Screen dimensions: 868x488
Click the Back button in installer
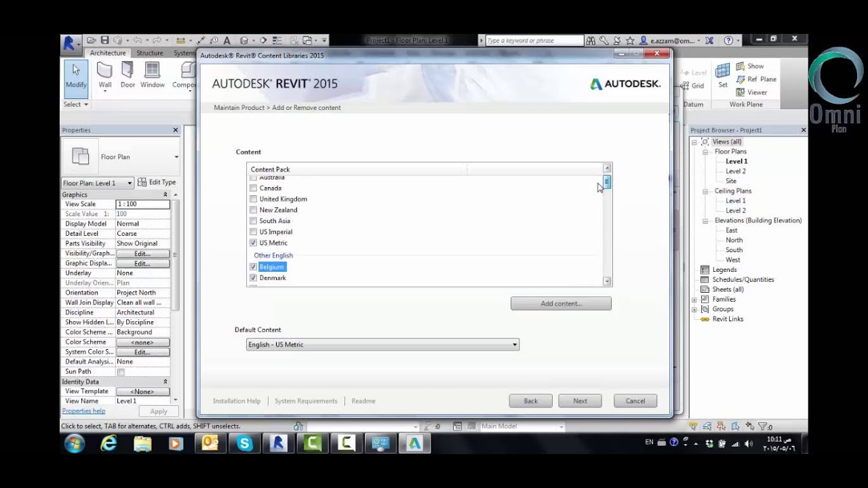point(530,401)
